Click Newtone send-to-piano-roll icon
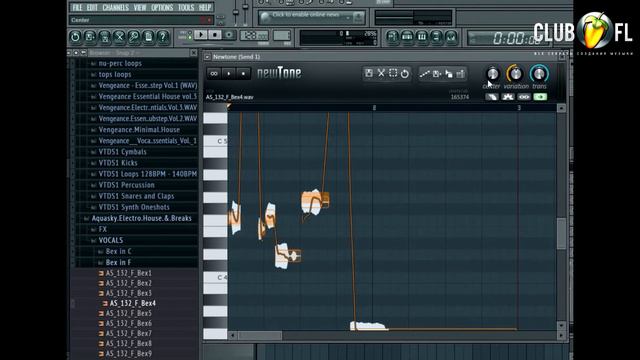The image size is (640, 360). pos(424,74)
